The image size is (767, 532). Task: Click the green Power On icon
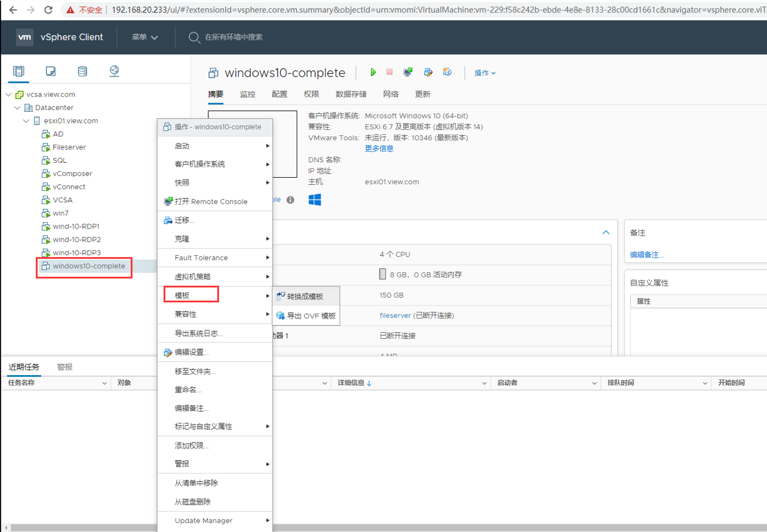[x=373, y=72]
